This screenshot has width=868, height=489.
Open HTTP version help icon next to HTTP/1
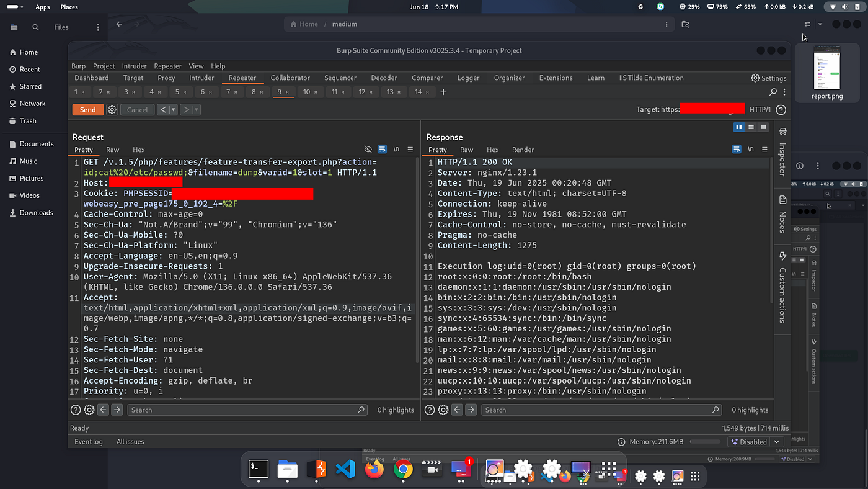point(781,110)
